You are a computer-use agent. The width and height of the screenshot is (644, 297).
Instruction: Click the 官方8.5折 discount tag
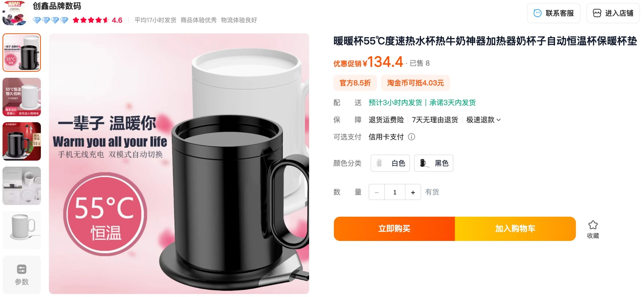[355, 83]
